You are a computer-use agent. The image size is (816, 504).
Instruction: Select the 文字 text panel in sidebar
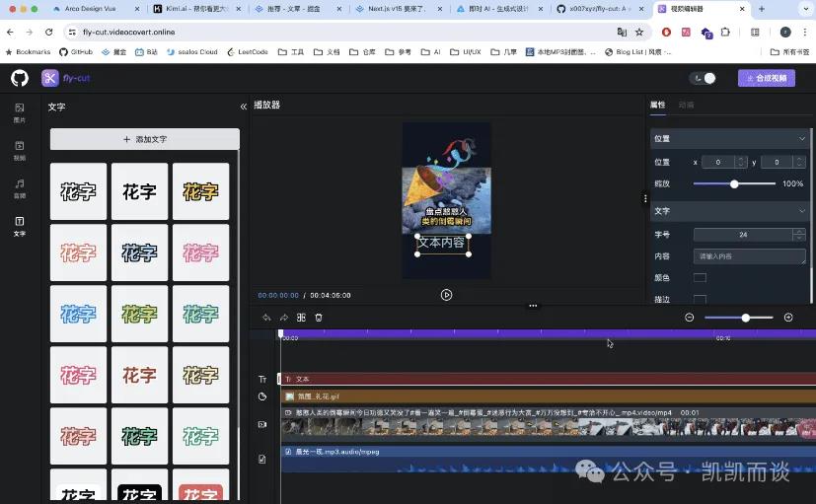[20, 226]
